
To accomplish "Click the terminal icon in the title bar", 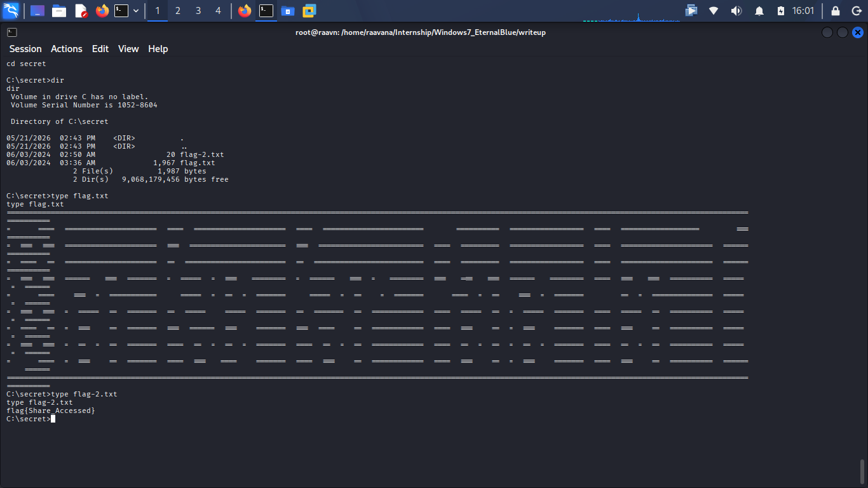I will point(11,32).
